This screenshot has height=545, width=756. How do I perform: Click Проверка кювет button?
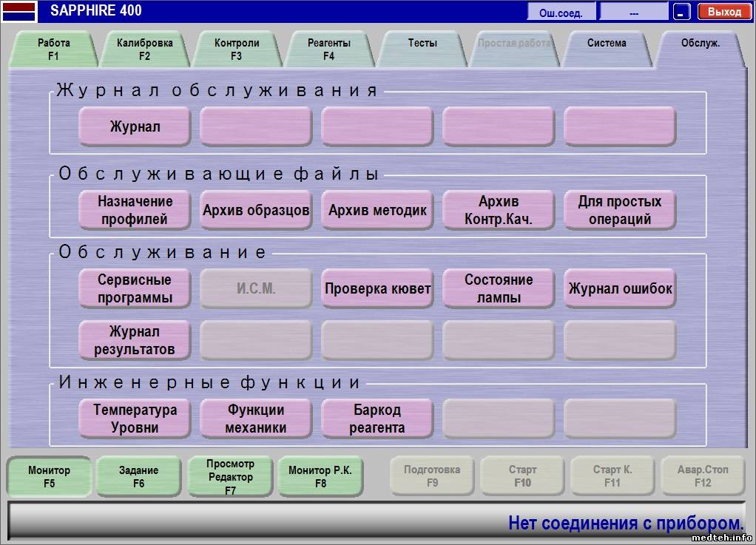(377, 288)
